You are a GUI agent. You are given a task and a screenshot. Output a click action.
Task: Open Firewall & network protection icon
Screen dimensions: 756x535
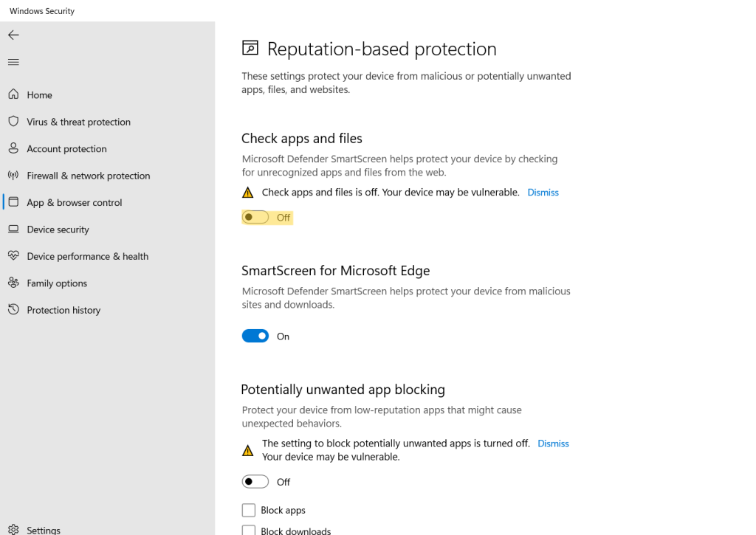(13, 176)
